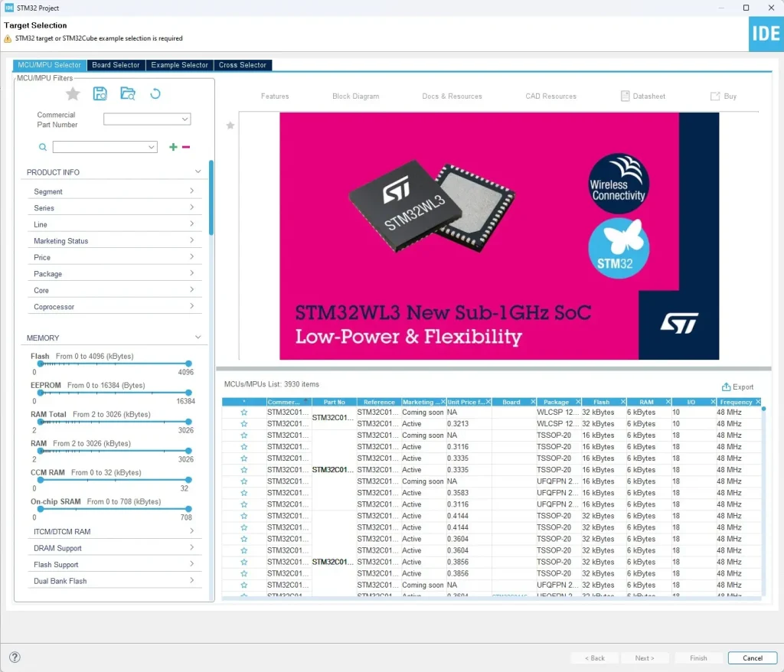This screenshot has height=672, width=784.
Task: Toggle the favorite star in the first MCU row
Action: (x=244, y=413)
